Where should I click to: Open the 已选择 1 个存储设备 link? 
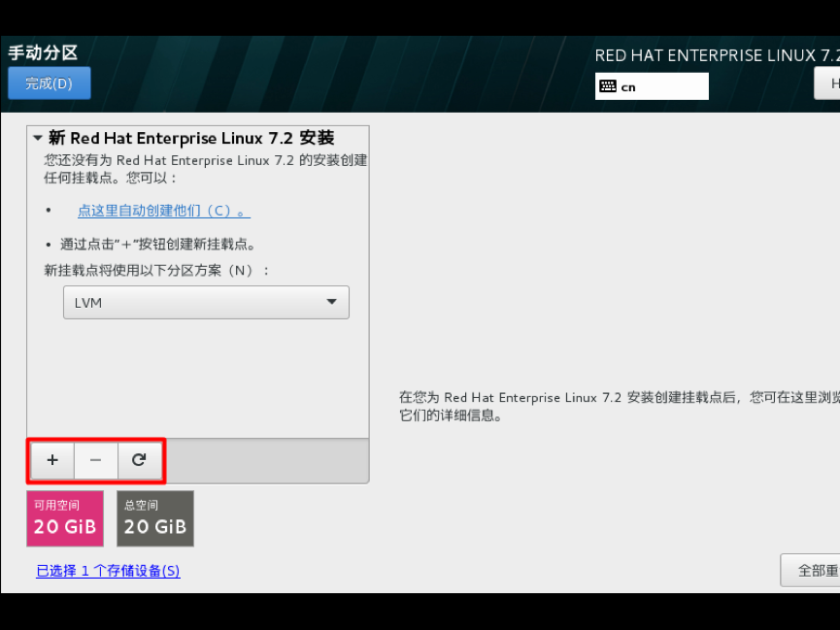tap(108, 571)
